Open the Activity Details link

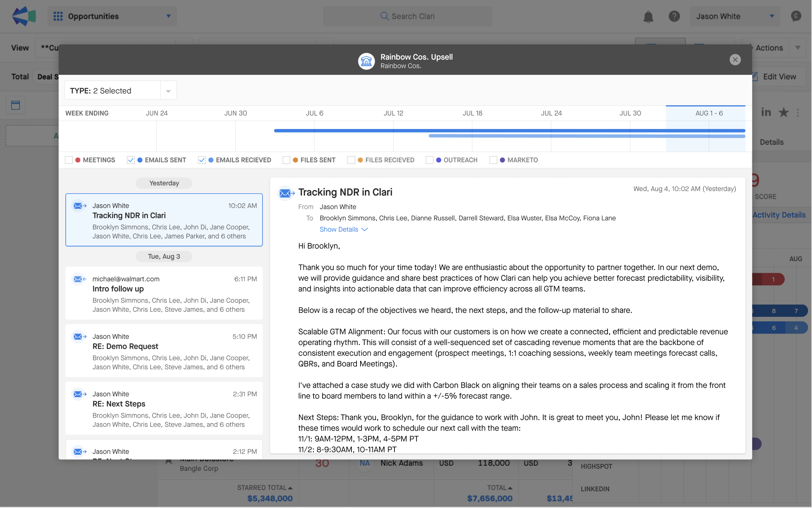[779, 215]
